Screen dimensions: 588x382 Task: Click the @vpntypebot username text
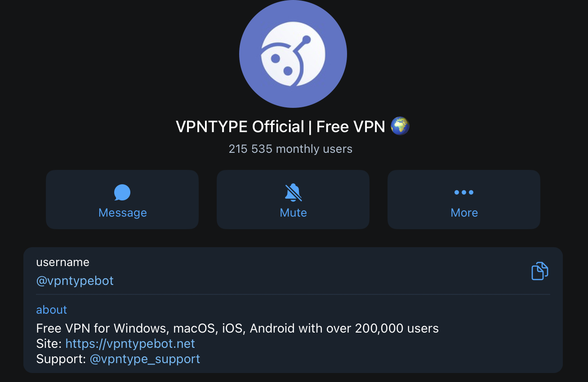pos(75,280)
